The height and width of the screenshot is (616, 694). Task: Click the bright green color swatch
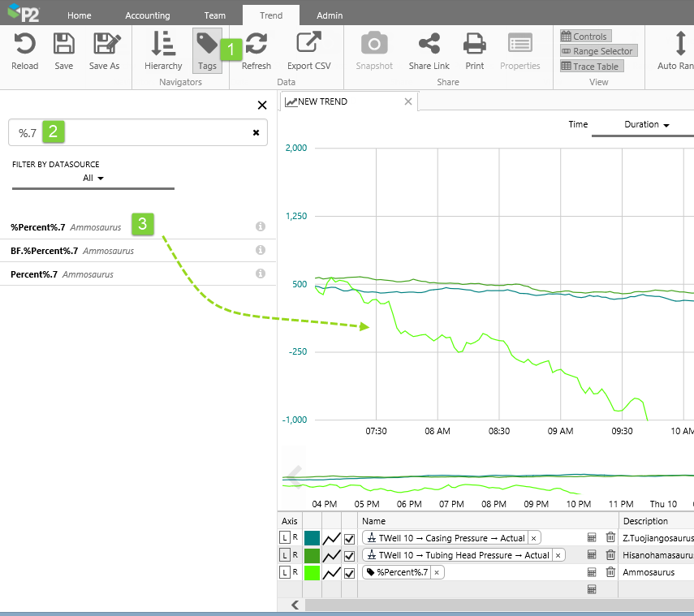[312, 573]
